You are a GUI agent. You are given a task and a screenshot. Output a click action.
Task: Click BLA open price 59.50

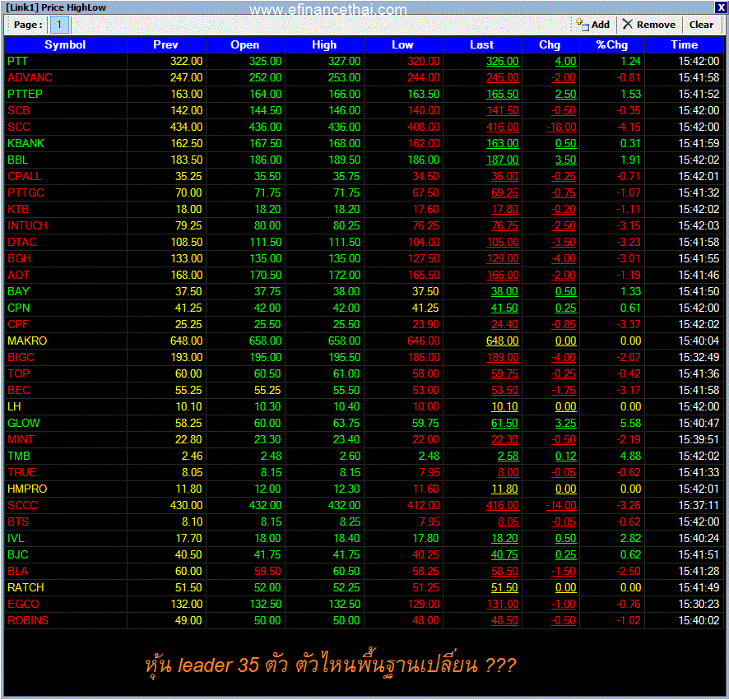pos(267,571)
